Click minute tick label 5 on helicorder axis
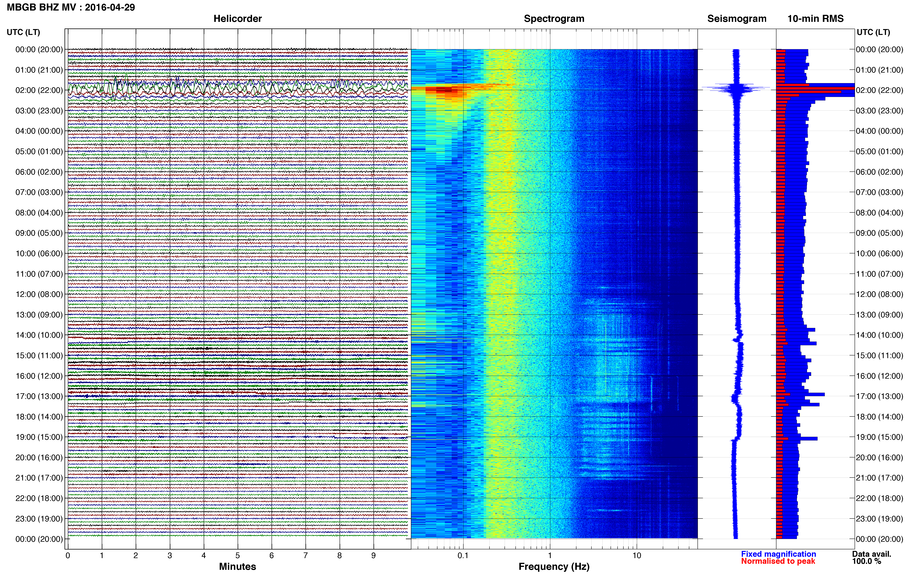 pyautogui.click(x=238, y=555)
